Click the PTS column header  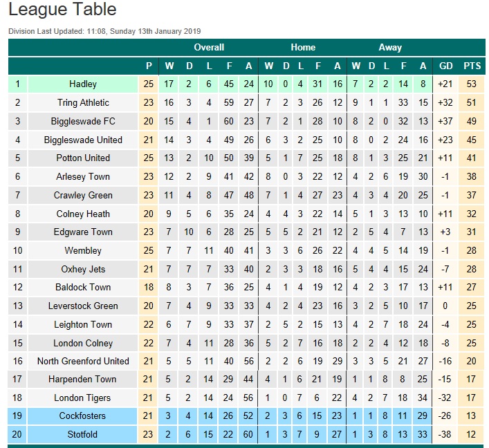tap(472, 66)
